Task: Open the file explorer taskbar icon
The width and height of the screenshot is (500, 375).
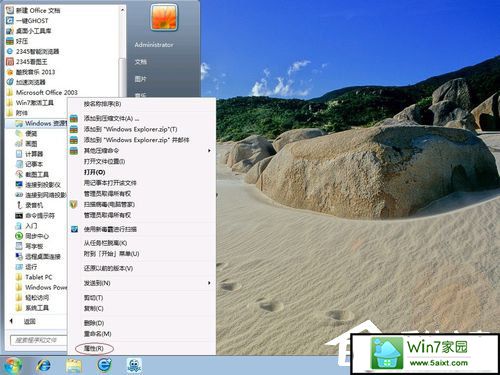Action: click(x=74, y=366)
